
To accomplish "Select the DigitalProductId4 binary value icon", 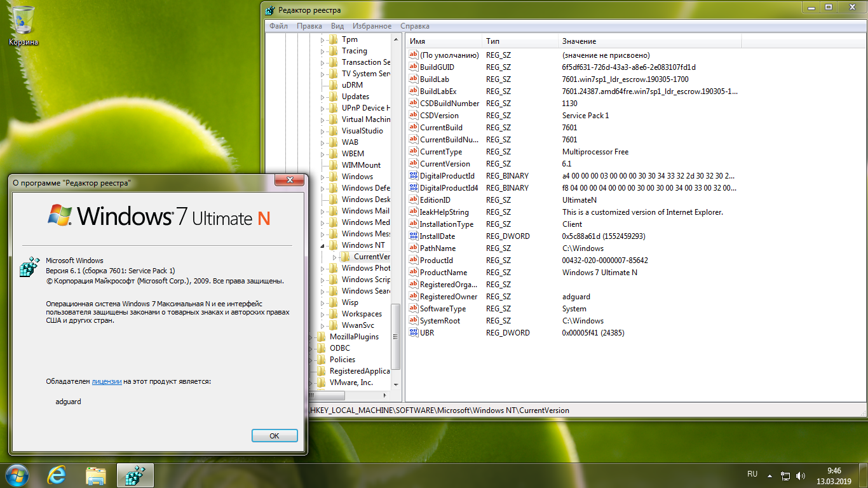I will (414, 188).
